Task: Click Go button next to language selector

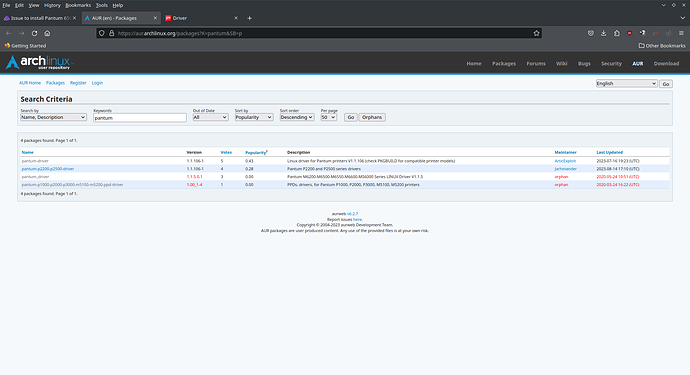Action: [666, 84]
